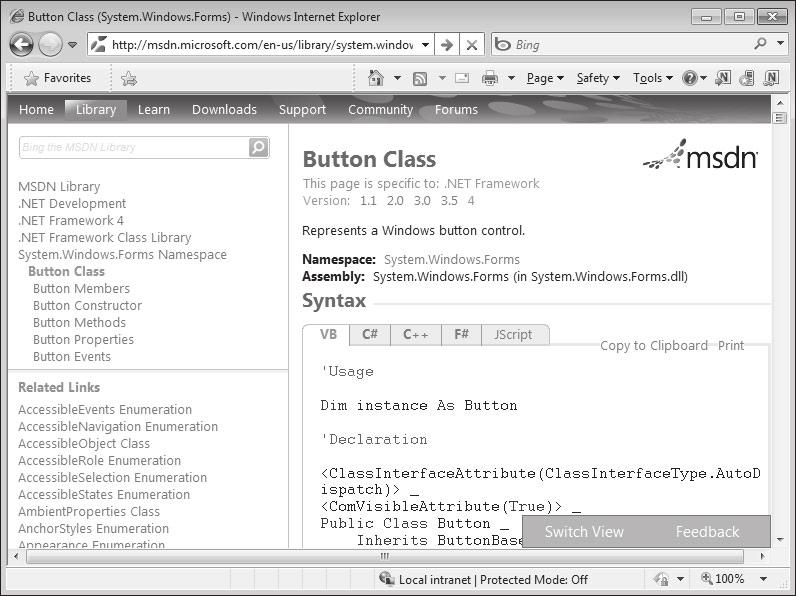Open the Support navigation tab
796x596 pixels.
click(x=302, y=110)
